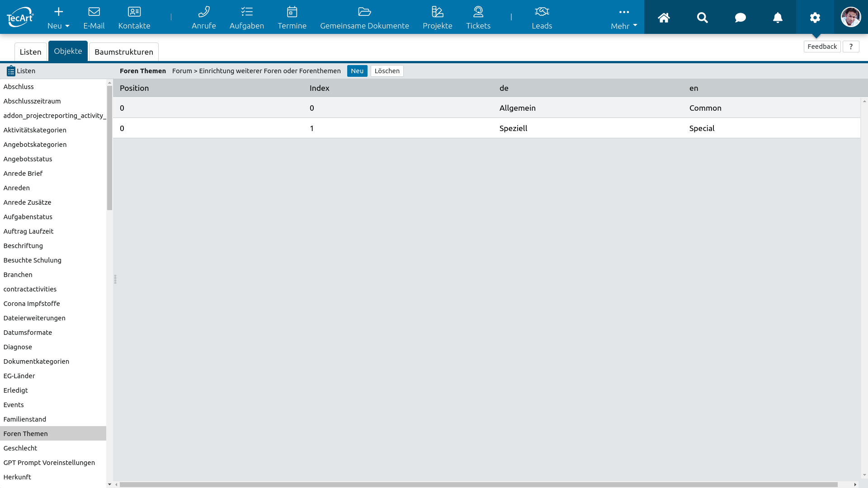Switch to the Baumstrukturen tab
The width and height of the screenshot is (868, 488).
[123, 52]
